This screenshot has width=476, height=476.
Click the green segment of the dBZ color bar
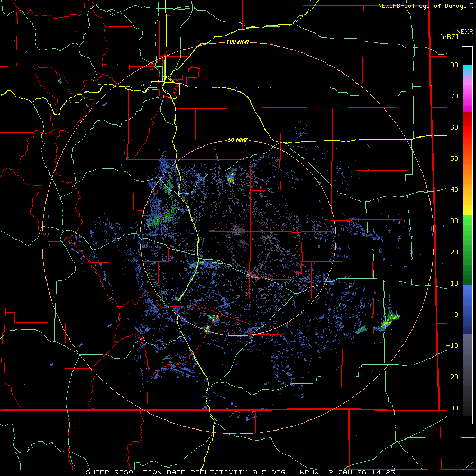pos(467,250)
